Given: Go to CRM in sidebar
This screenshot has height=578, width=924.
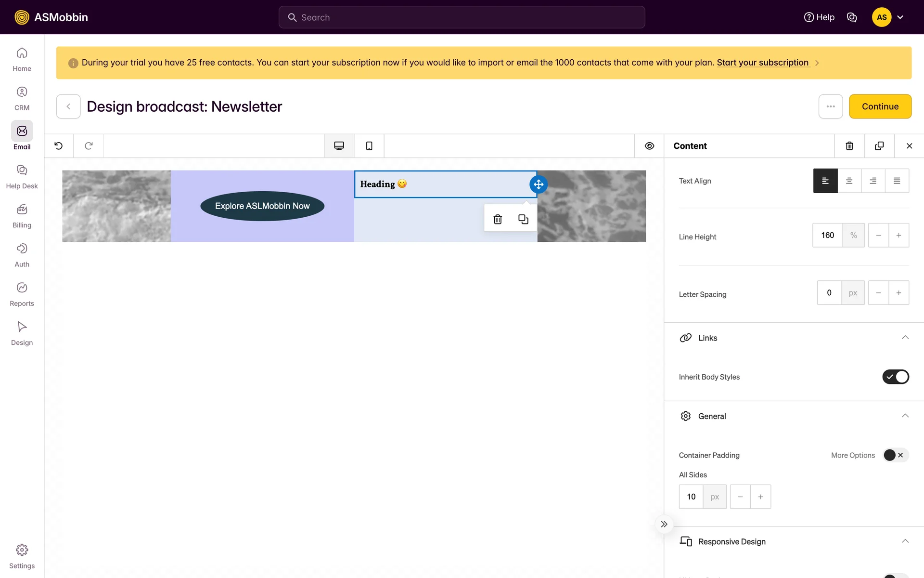Looking at the screenshot, I should pyautogui.click(x=22, y=98).
